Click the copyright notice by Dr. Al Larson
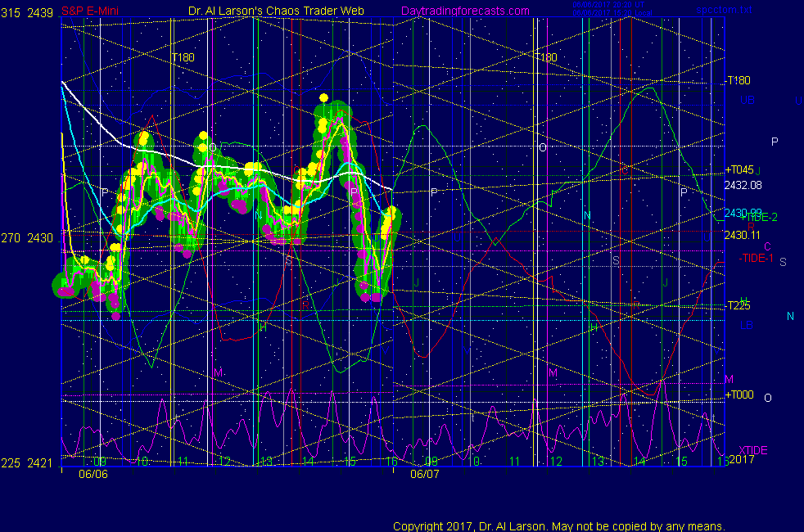Screen dimensions: 804x532 pyautogui.click(x=559, y=526)
